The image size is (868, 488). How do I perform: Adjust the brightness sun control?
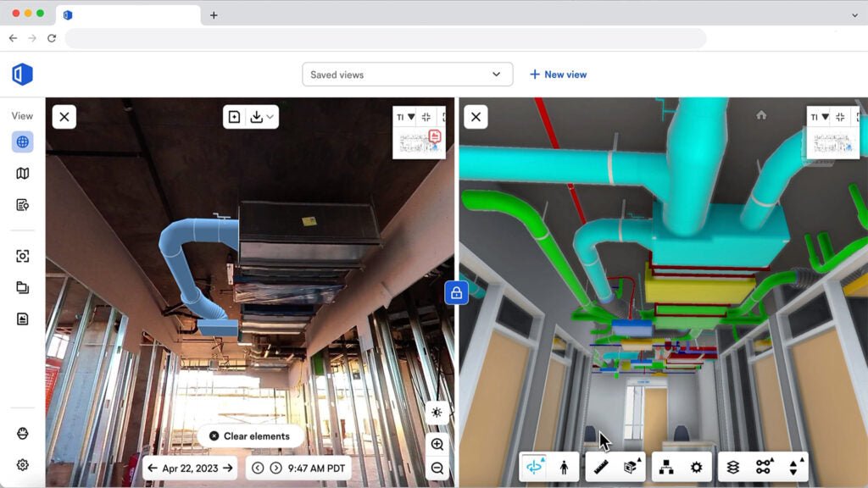click(437, 413)
